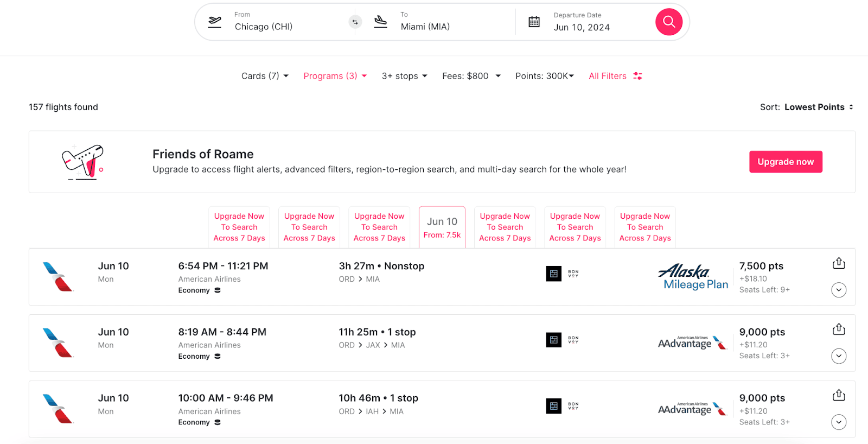Open the All Filters link
The height and width of the screenshot is (444, 868).
[608, 76]
